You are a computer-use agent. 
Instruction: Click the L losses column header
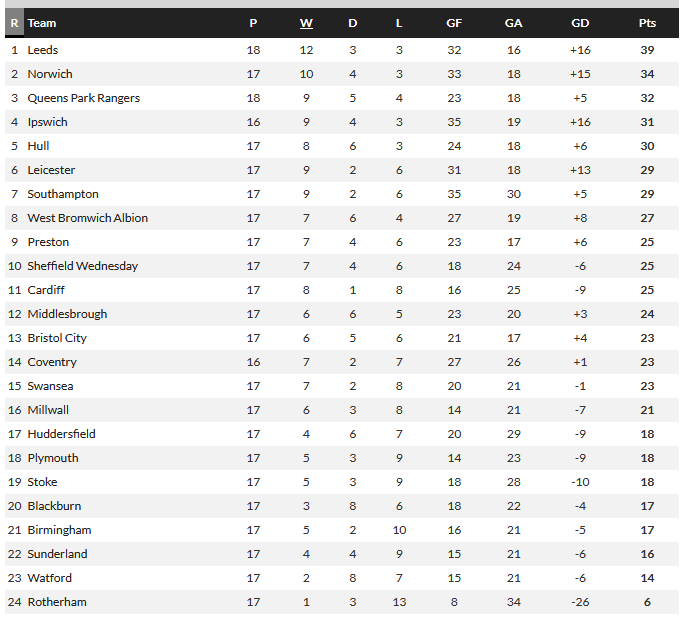[x=399, y=23]
